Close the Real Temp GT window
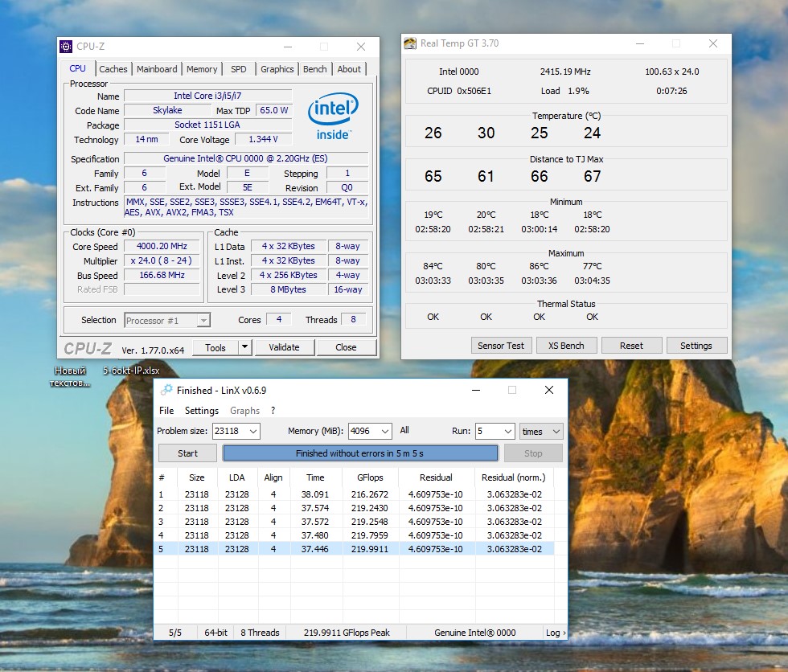Viewport: 788px width, 672px height. point(712,43)
